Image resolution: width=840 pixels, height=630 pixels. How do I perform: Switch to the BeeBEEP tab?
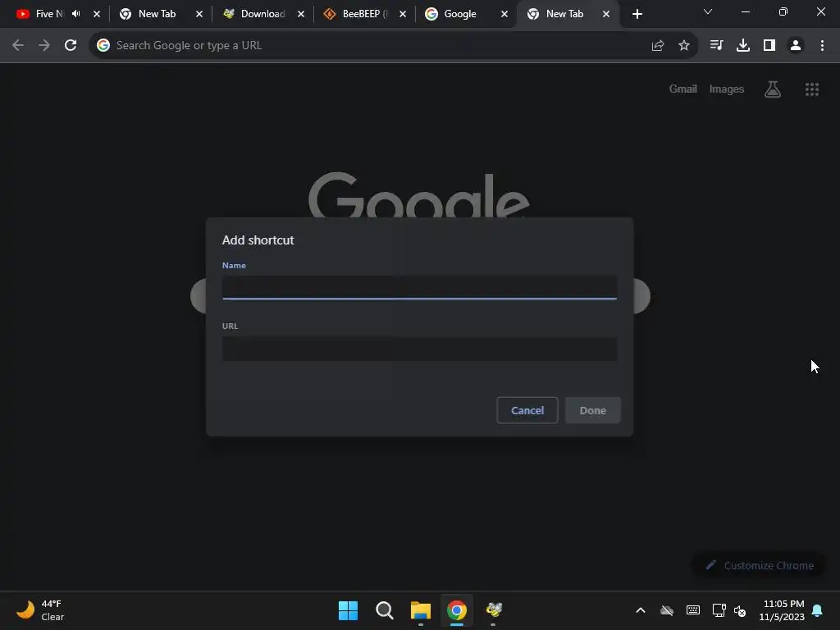pos(364,14)
